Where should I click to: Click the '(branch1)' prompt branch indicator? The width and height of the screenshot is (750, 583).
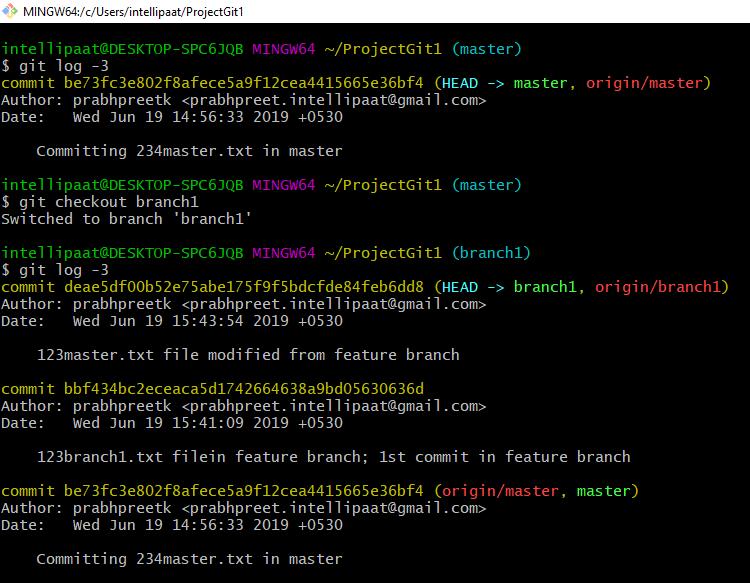point(491,253)
